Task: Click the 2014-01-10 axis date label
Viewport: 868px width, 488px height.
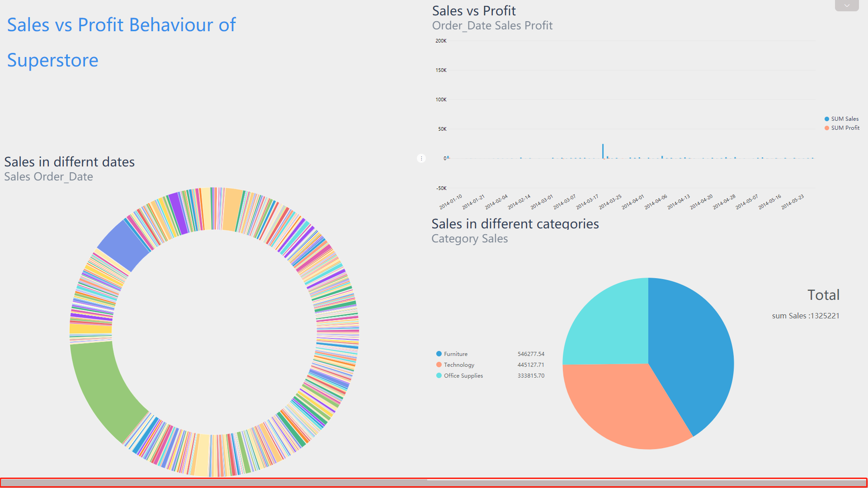Action: click(451, 202)
